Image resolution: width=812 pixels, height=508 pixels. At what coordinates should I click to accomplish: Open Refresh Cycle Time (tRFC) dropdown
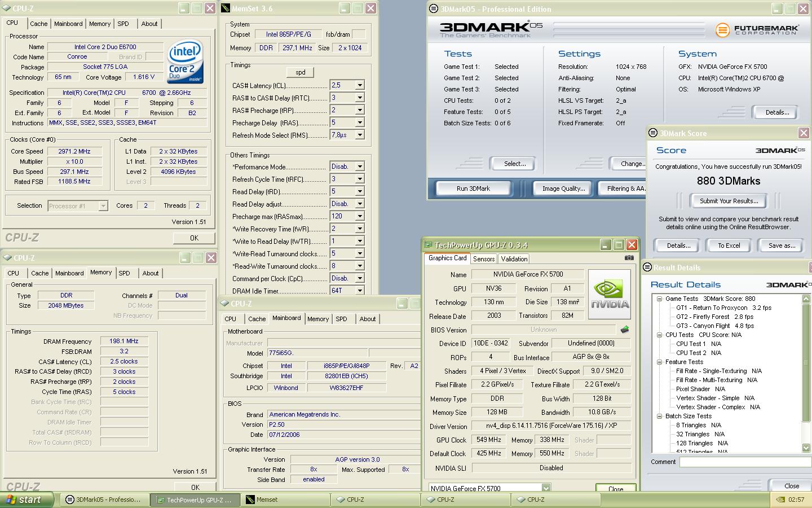tap(359, 179)
